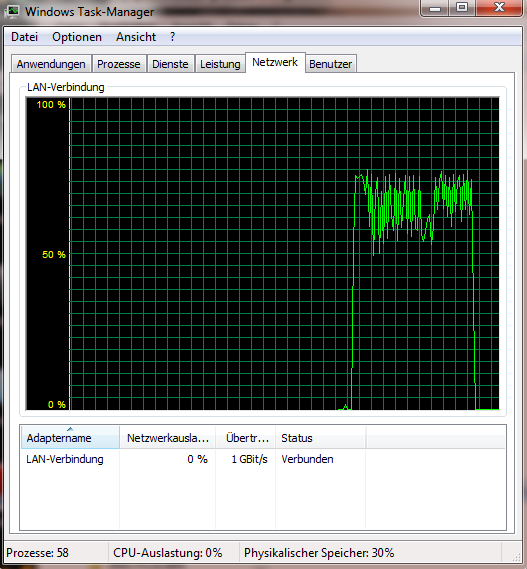The width and height of the screenshot is (527, 569).
Task: Click the Task-Manager title bar icon
Action: point(12,12)
